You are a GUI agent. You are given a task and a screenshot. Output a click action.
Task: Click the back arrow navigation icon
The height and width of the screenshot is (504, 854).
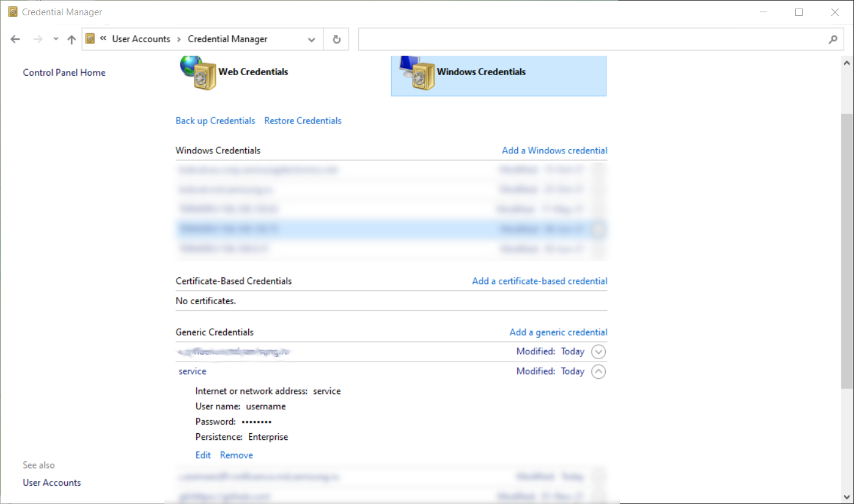[x=15, y=38]
